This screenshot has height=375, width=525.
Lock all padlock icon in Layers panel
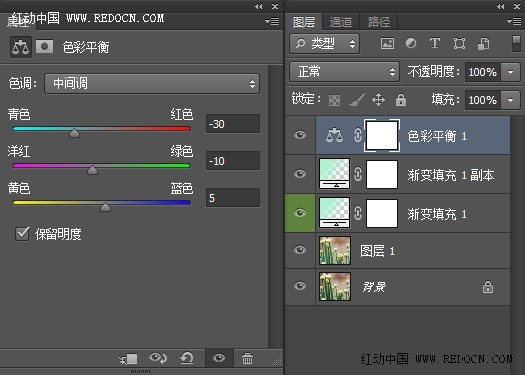click(x=401, y=100)
